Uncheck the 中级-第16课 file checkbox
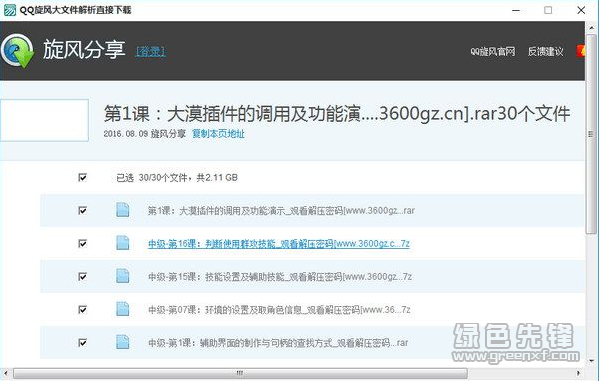The width and height of the screenshot is (601, 381). [x=82, y=243]
